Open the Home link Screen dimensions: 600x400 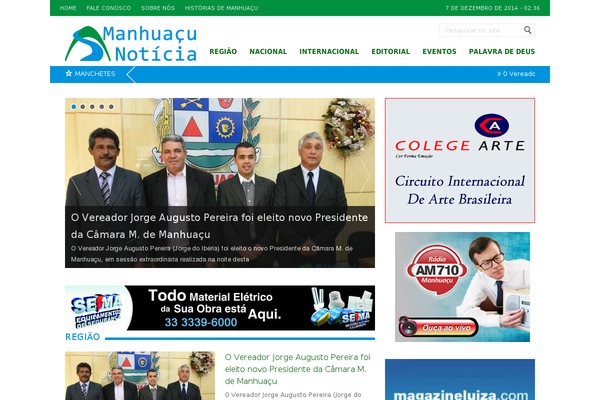point(68,8)
